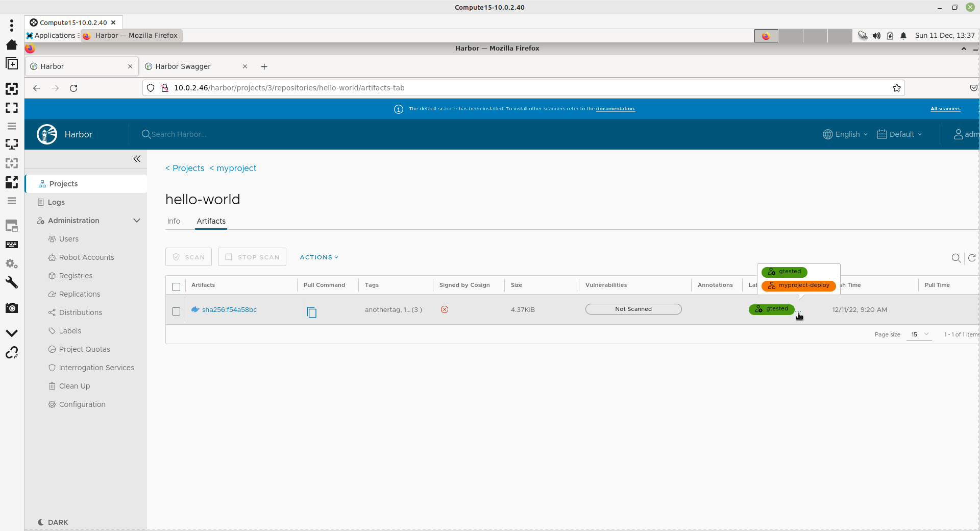980x531 pixels.
Task: Expand the viewer down chevron
Action: 12,333
